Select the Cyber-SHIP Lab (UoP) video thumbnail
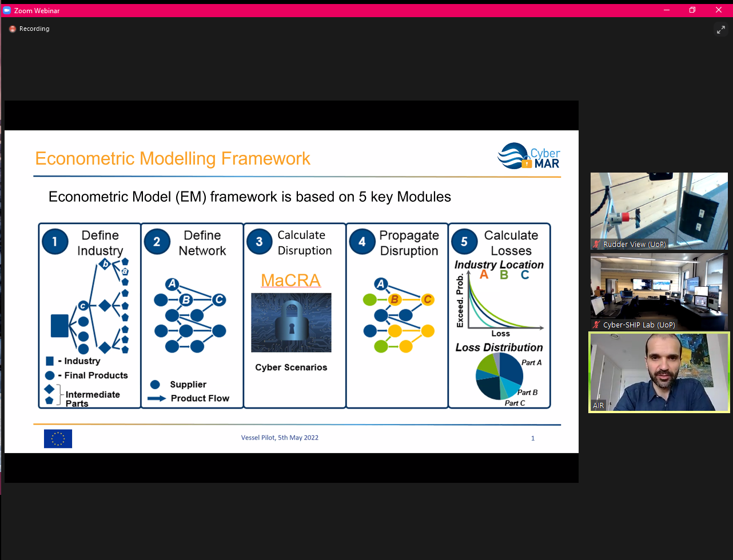This screenshot has width=733, height=560. 659,291
